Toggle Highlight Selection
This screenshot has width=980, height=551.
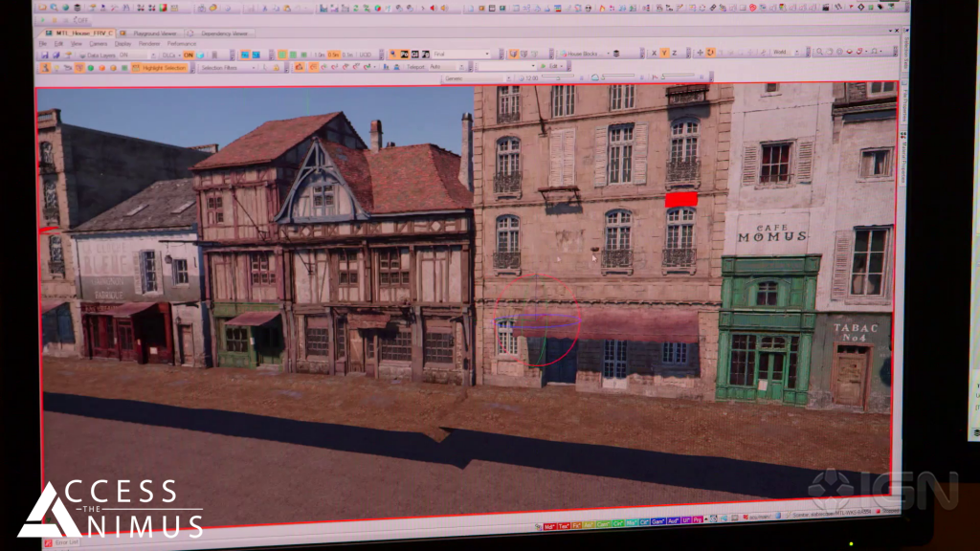(159, 68)
